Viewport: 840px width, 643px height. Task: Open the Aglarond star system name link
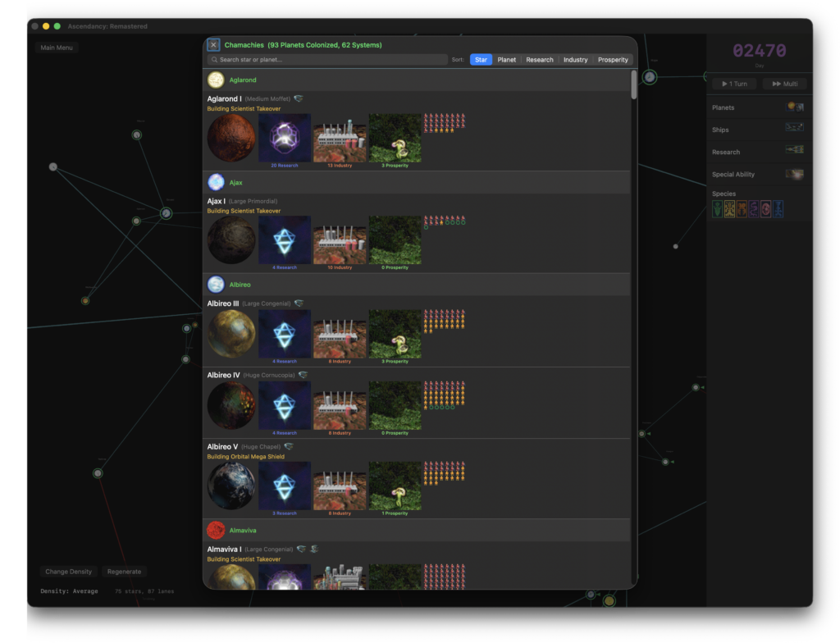(243, 80)
